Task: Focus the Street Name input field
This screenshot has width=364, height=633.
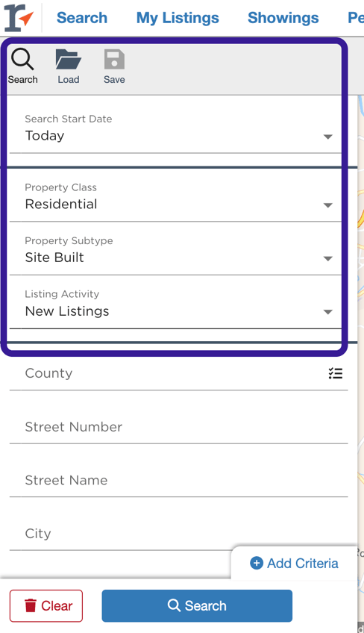Action: click(179, 481)
